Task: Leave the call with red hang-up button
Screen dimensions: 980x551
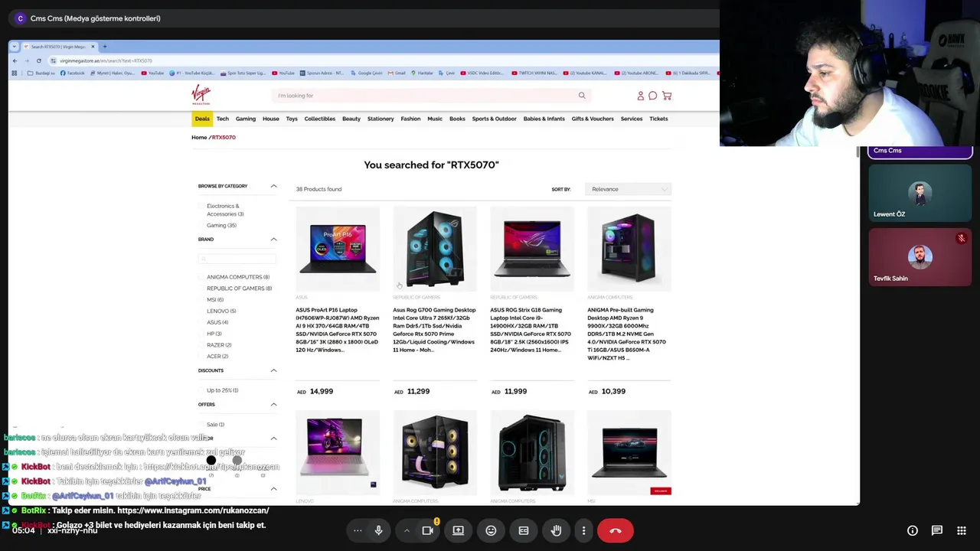Action: tap(616, 530)
